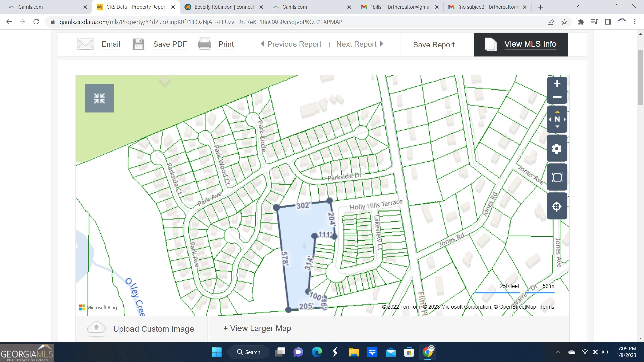The width and height of the screenshot is (644, 362).
Task: Open Chrome's tab search dropdown
Action: 576,6
